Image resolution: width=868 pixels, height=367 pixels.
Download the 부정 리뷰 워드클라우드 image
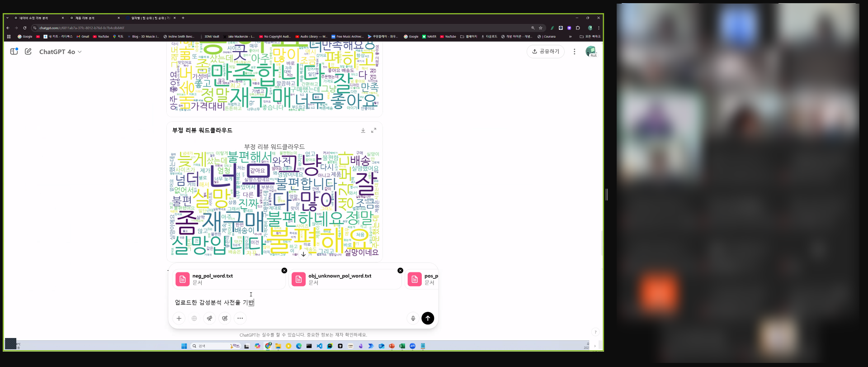point(363,130)
